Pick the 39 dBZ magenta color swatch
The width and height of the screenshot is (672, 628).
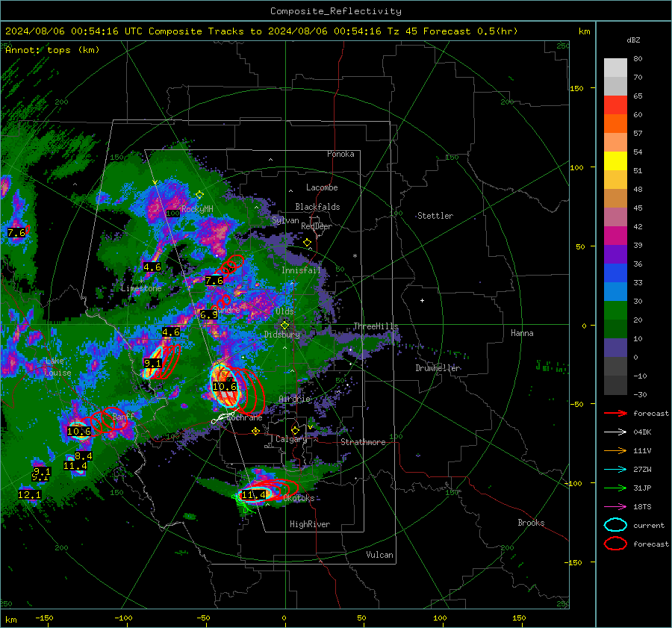pos(615,235)
